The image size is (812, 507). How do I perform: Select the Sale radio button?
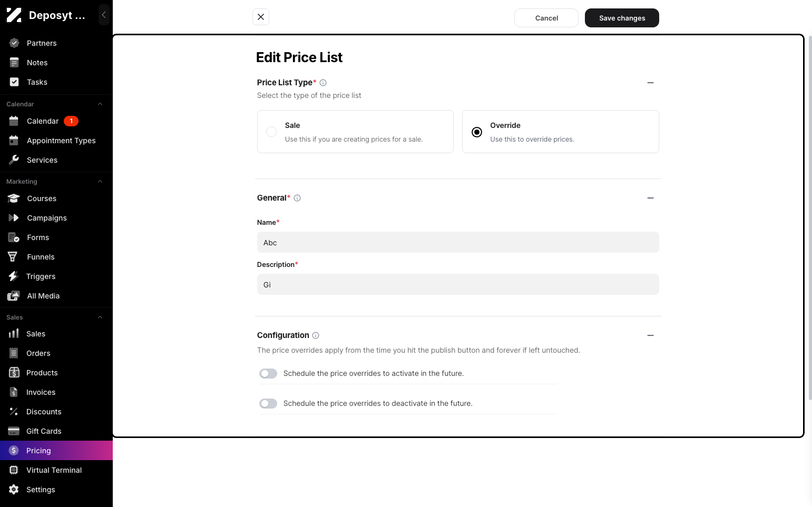[x=271, y=132]
